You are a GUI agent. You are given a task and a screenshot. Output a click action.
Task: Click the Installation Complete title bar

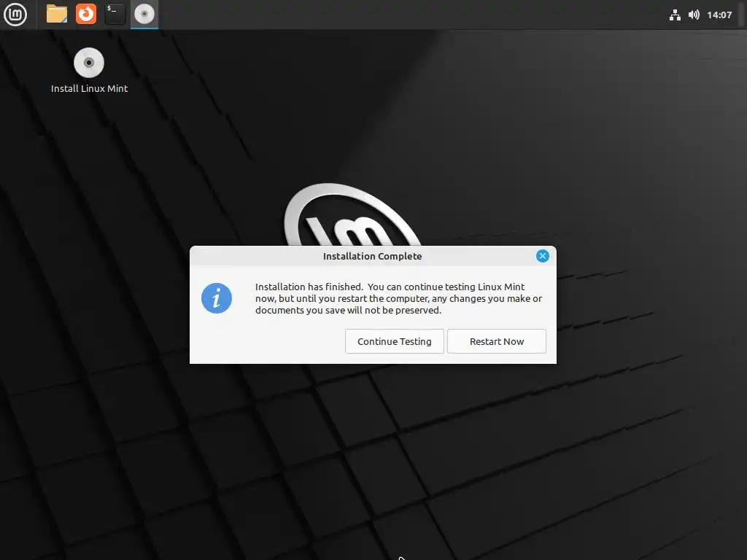pos(373,256)
